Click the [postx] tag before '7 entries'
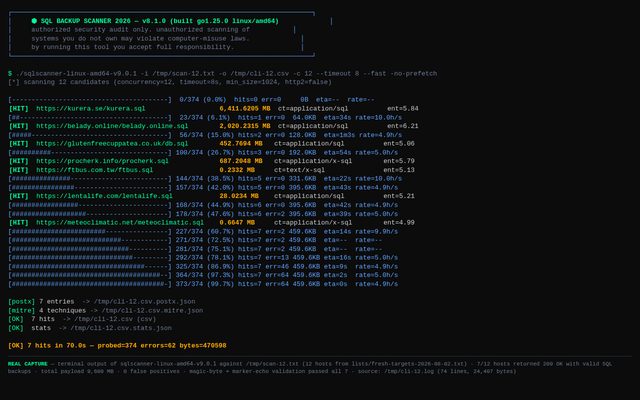The height and width of the screenshot is (400, 640). coord(22,302)
